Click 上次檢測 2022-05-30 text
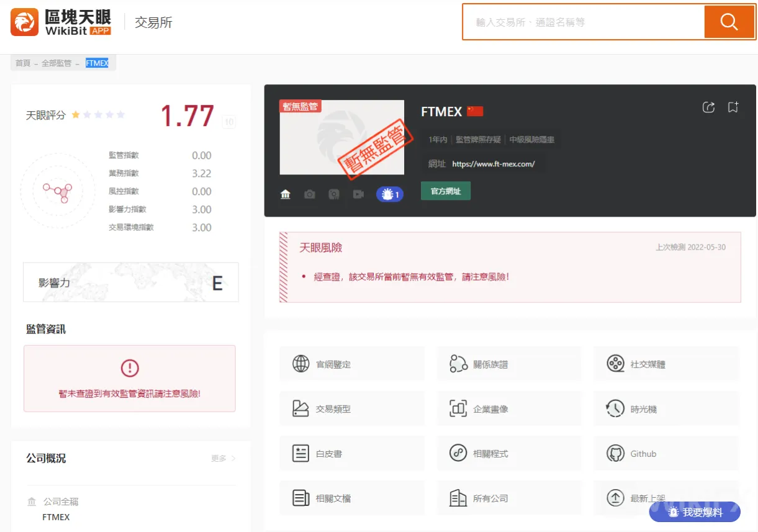The height and width of the screenshot is (532, 758). point(690,247)
